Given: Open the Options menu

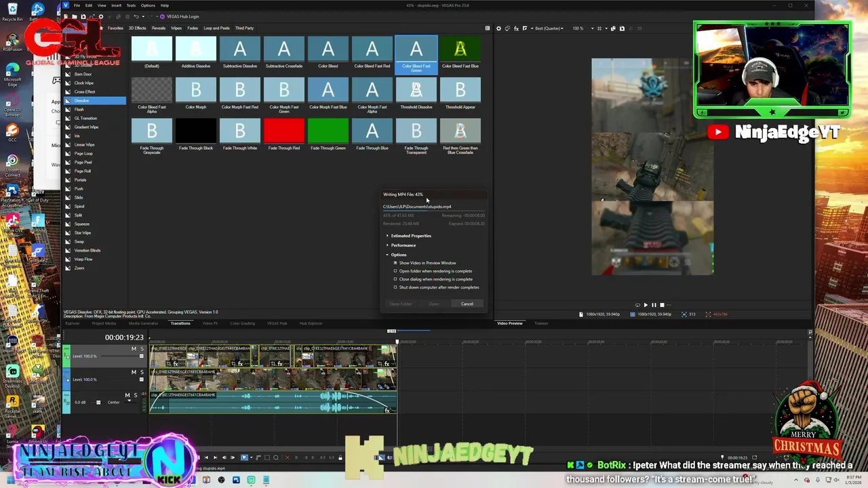Looking at the screenshot, I should click(148, 5).
